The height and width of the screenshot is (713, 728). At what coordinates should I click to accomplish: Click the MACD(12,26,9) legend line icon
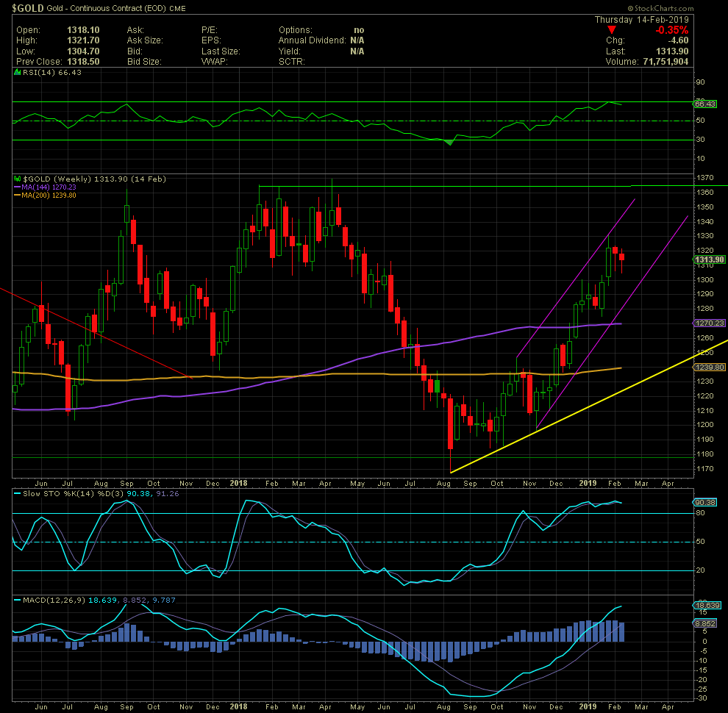tap(18, 601)
